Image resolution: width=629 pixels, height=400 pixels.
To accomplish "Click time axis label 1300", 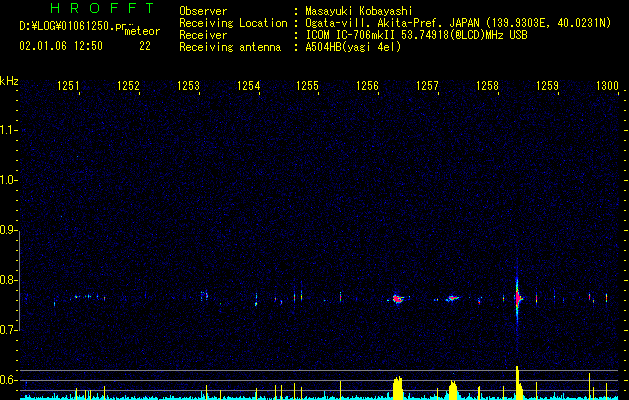I will click(607, 85).
